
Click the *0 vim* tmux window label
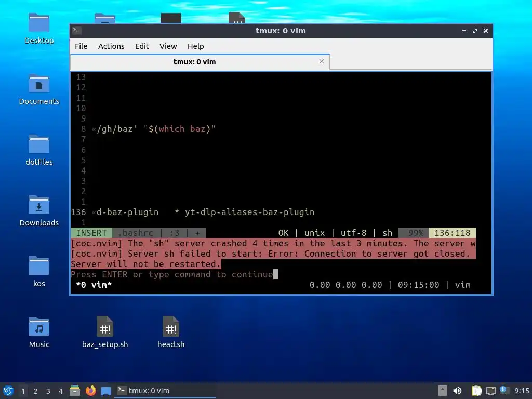tap(94, 285)
